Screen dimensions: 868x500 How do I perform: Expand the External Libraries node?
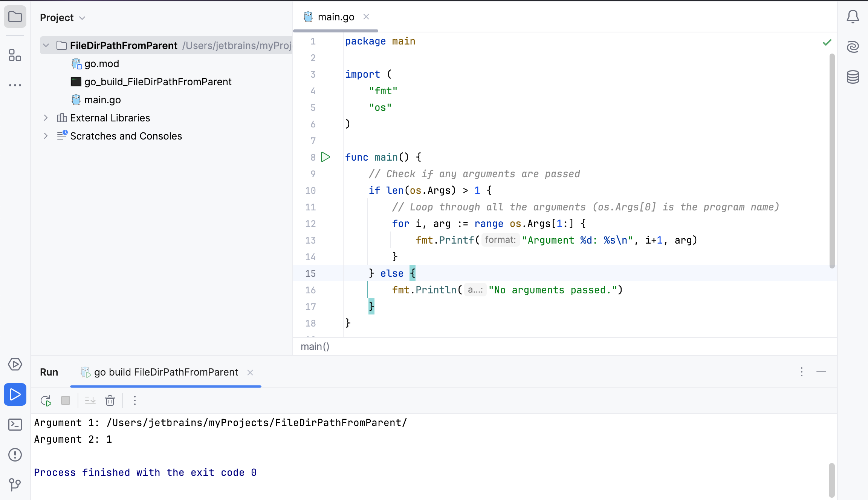(46, 118)
